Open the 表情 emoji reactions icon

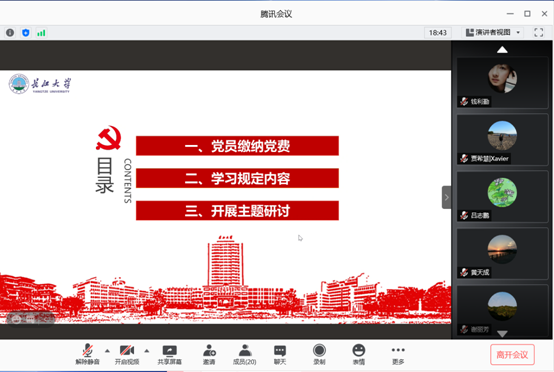pos(359,354)
